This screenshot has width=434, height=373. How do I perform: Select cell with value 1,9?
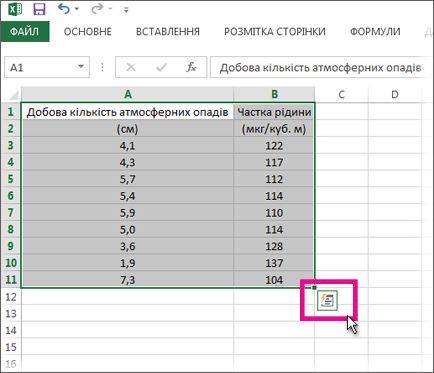[128, 263]
